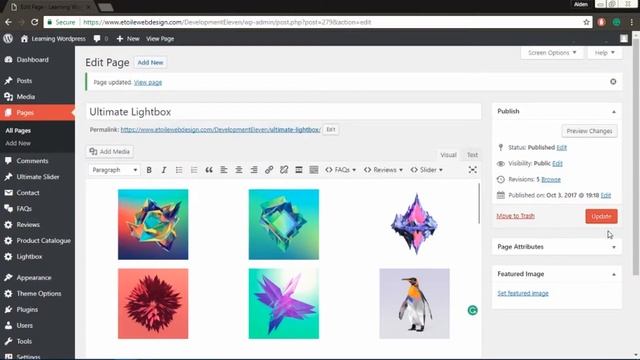Image resolution: width=640 pixels, height=360 pixels.
Task: Switch editor to the Text tab
Action: coord(472,155)
